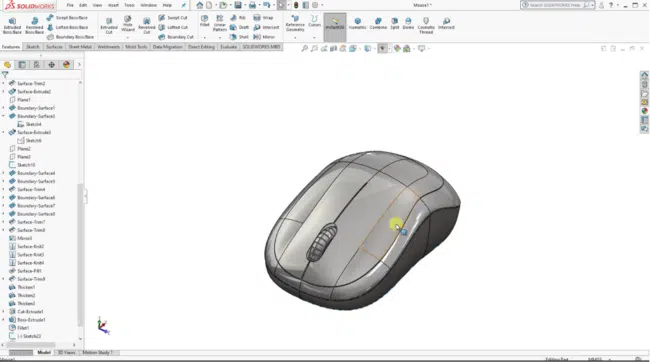Select the Dome tool
This screenshot has width=650, height=363.
[408, 23]
